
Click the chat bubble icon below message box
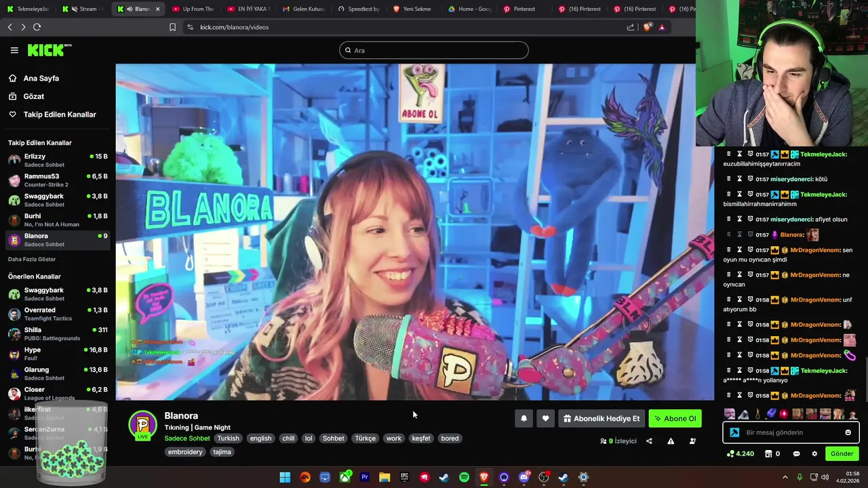796,453
